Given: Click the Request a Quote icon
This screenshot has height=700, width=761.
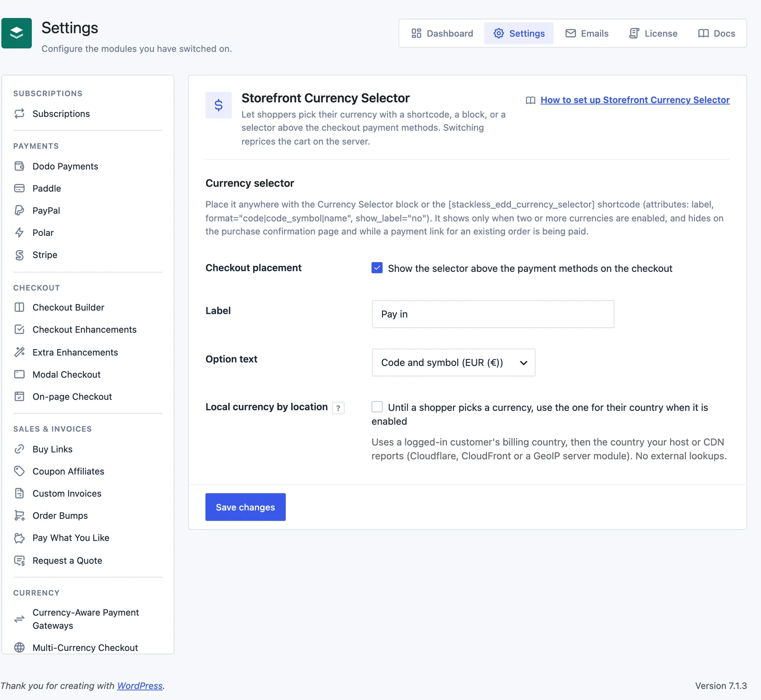Looking at the screenshot, I should 20,561.
